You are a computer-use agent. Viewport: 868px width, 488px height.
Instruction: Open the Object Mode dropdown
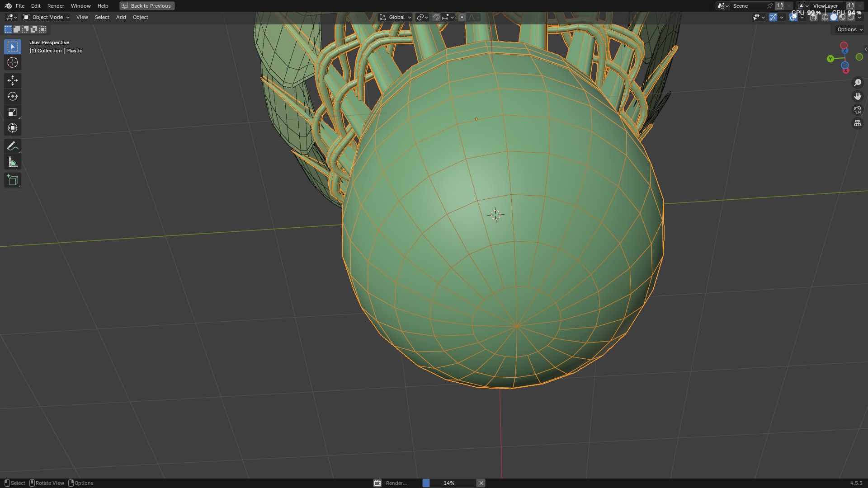[46, 17]
